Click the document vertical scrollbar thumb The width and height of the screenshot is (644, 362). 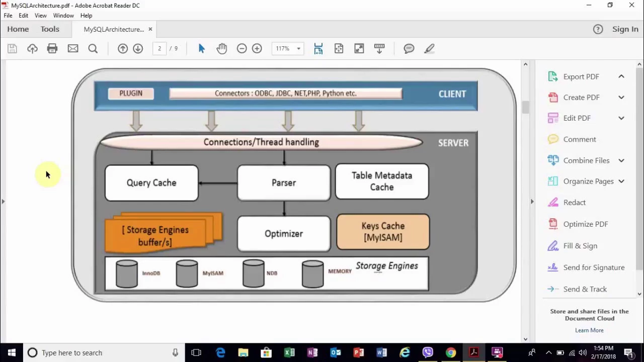pyautogui.click(x=525, y=107)
